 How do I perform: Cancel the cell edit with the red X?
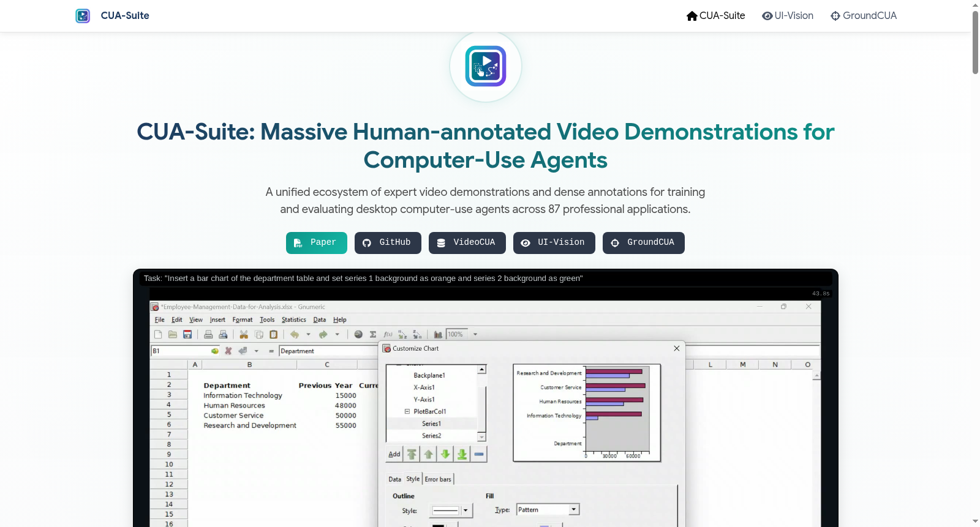pyautogui.click(x=228, y=351)
